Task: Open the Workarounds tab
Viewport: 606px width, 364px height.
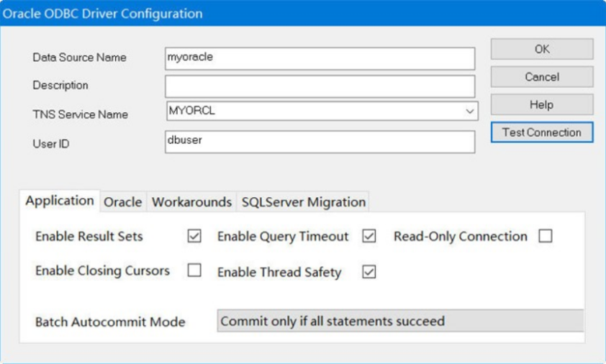Action: (x=191, y=202)
